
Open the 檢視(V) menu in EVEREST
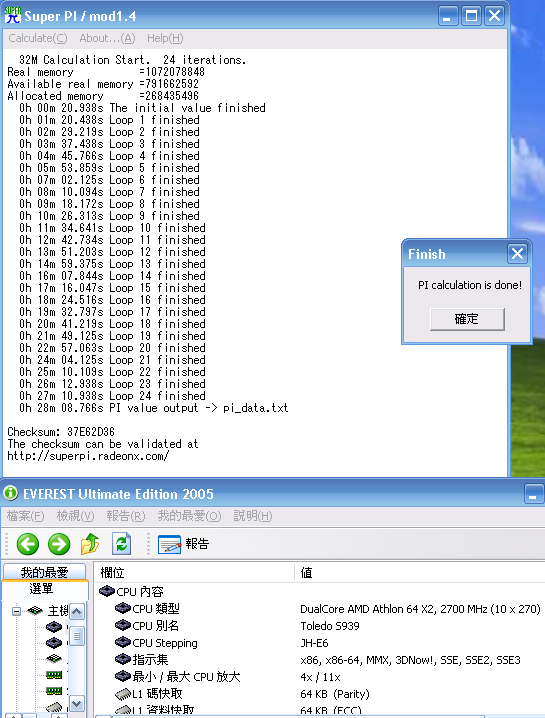[75, 516]
